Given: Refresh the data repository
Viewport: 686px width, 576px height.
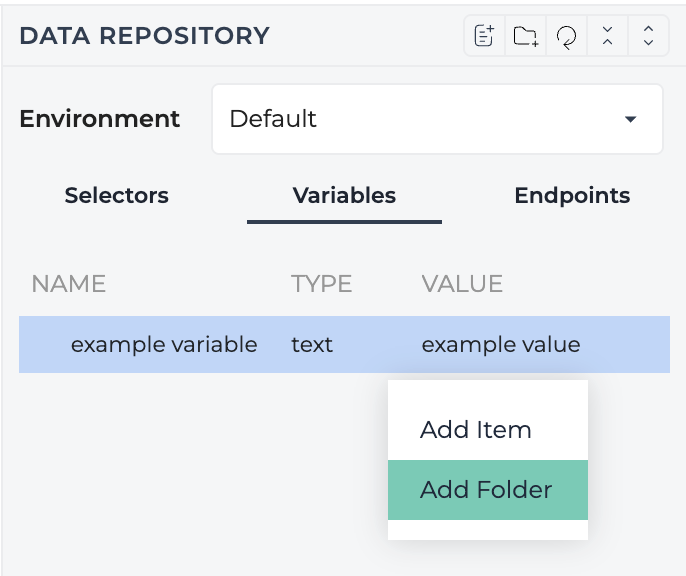Looking at the screenshot, I should click(x=566, y=36).
